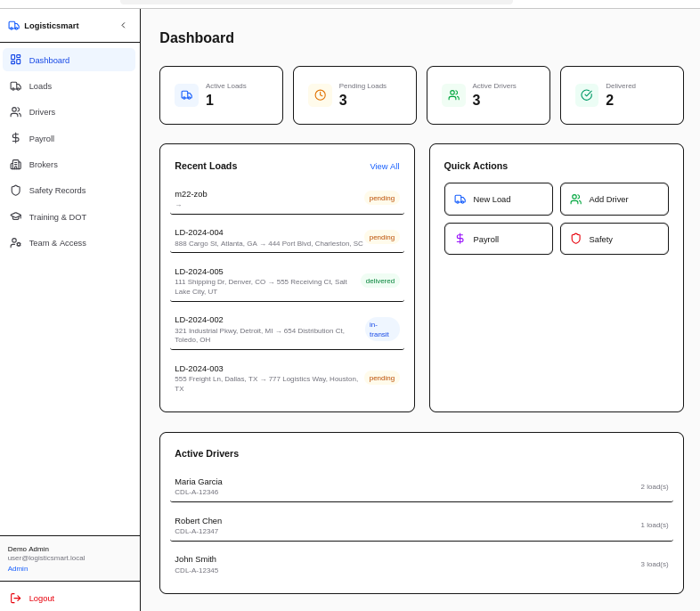Image resolution: width=700 pixels, height=611 pixels.
Task: Click the user@logisticsmart.local email text
Action: (x=46, y=558)
